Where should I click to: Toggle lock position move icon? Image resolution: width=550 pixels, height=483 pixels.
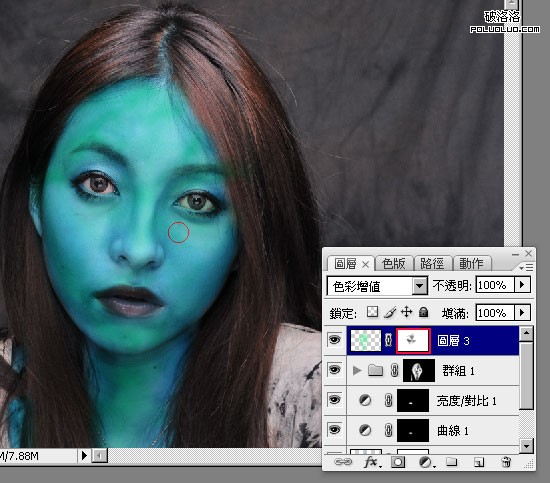tap(406, 311)
